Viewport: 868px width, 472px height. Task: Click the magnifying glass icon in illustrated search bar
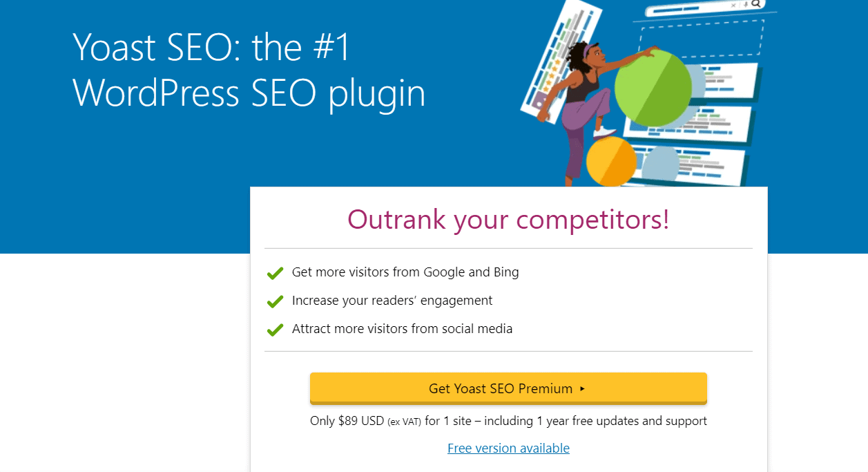(755, 4)
